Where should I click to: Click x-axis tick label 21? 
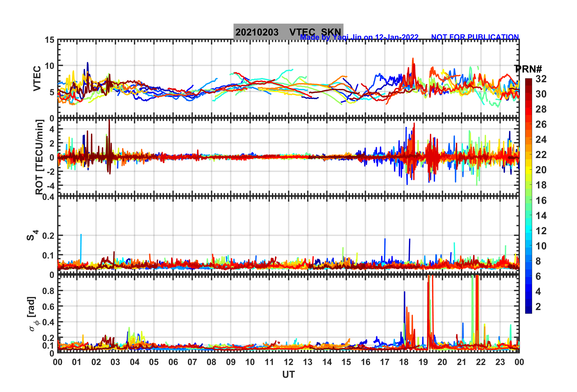[x=461, y=362]
